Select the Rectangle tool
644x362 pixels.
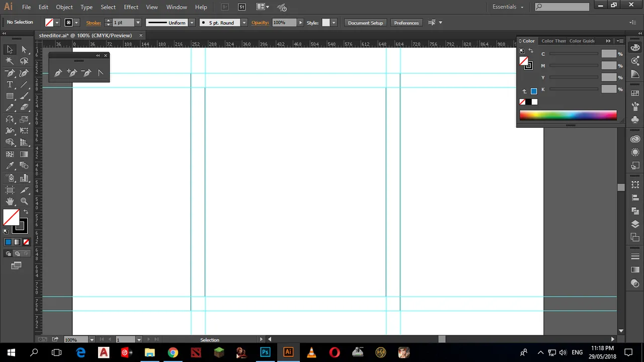(x=10, y=96)
